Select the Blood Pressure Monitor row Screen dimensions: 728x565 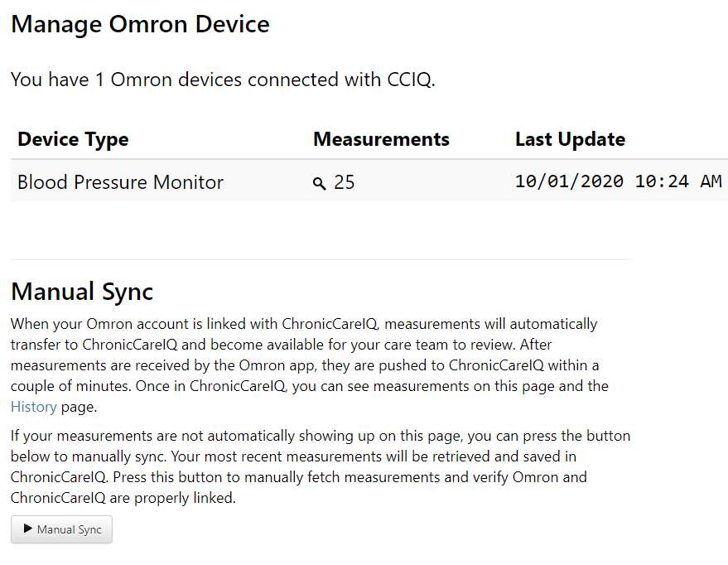pyautogui.click(x=369, y=181)
